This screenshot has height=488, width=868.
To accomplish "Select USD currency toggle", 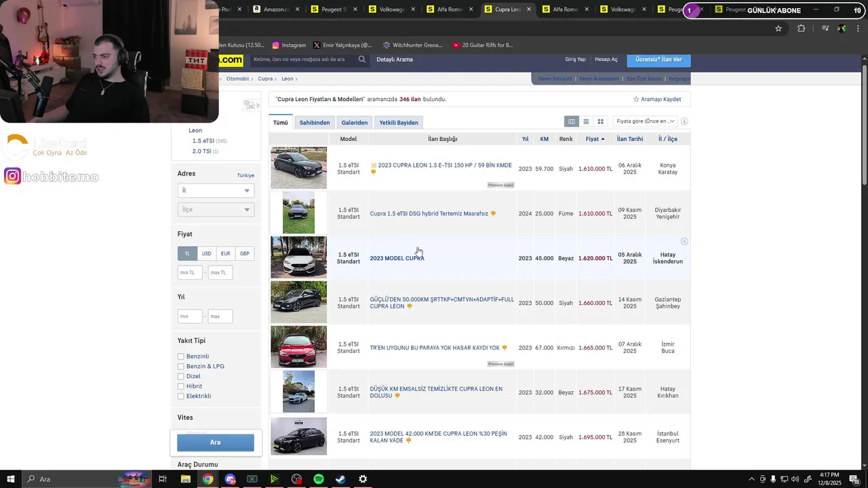I will point(206,253).
